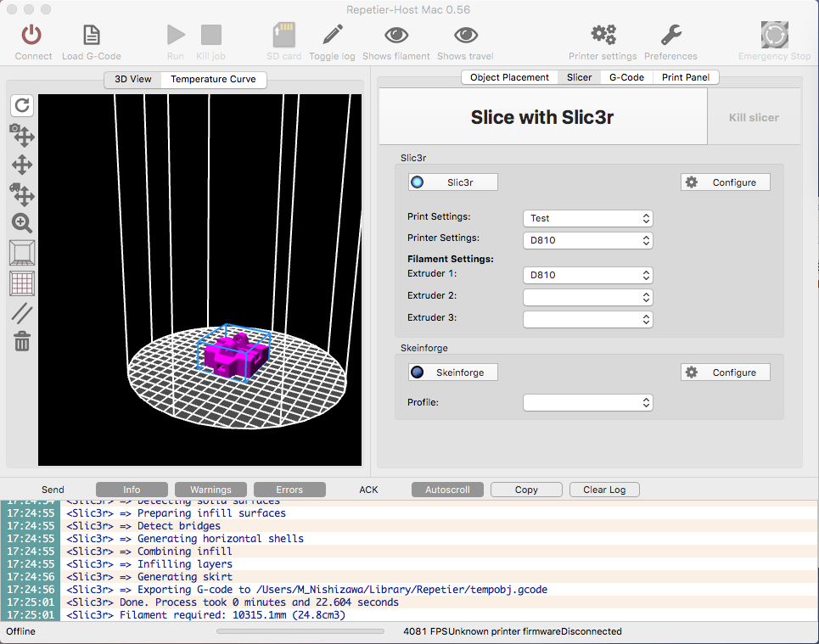Toggle the ACK log filter
This screenshot has height=644, width=819.
click(368, 490)
